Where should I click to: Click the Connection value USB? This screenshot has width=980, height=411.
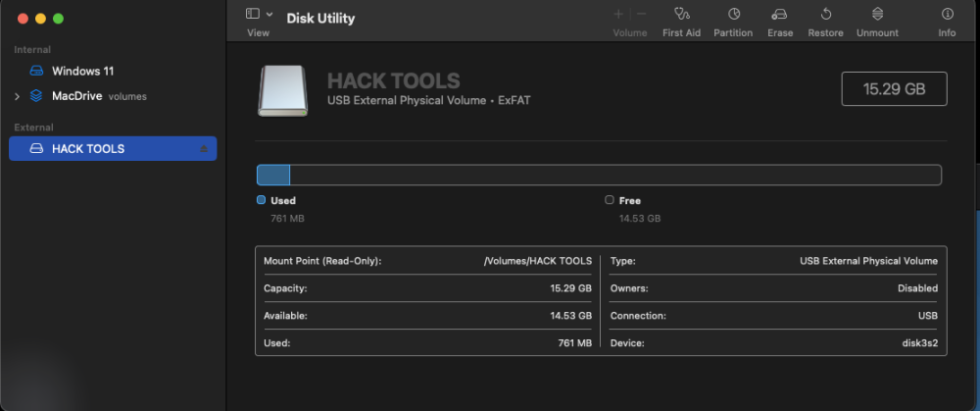click(927, 316)
